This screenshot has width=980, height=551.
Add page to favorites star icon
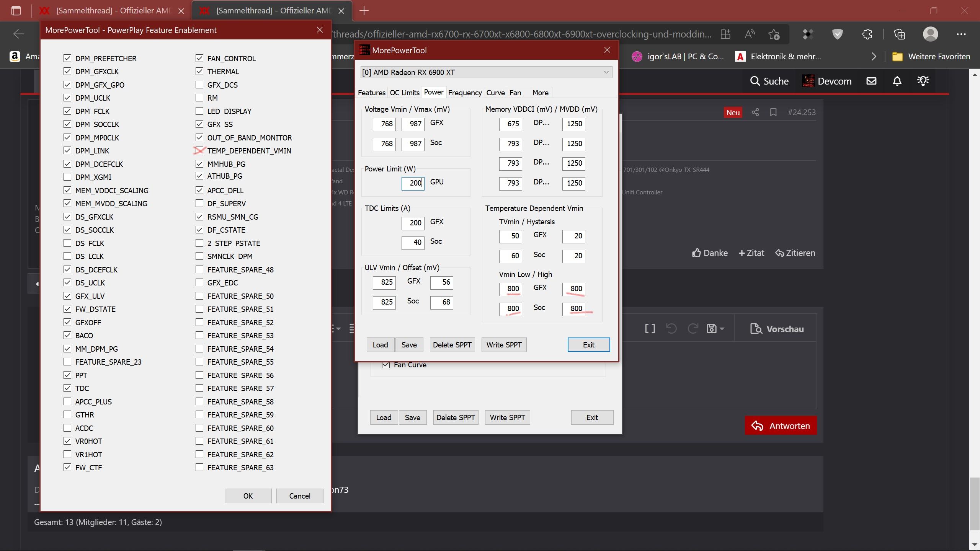tap(774, 34)
